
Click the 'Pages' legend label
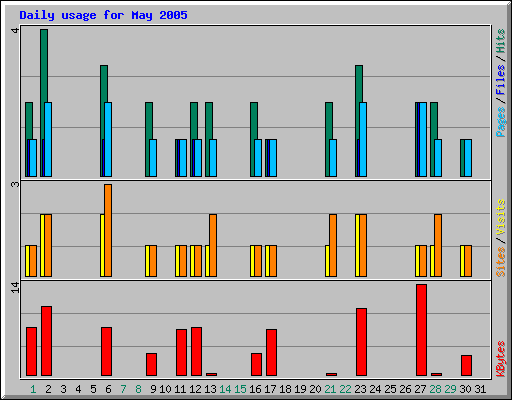click(x=500, y=122)
